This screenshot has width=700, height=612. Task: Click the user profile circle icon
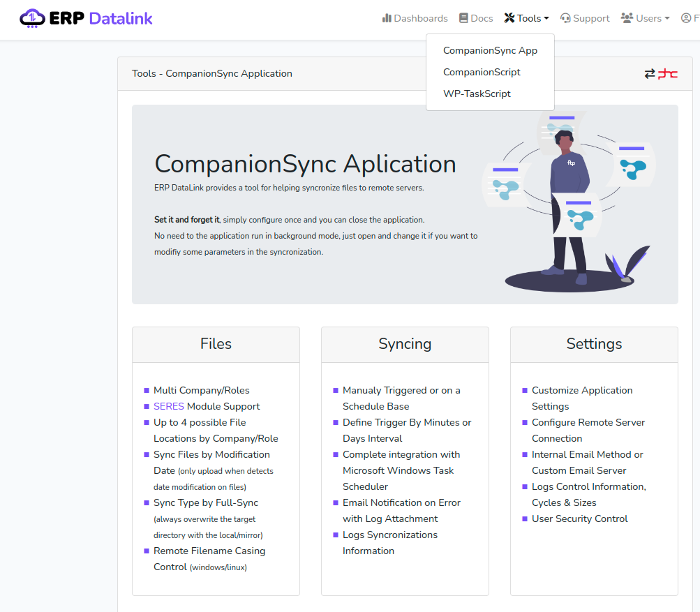[686, 18]
